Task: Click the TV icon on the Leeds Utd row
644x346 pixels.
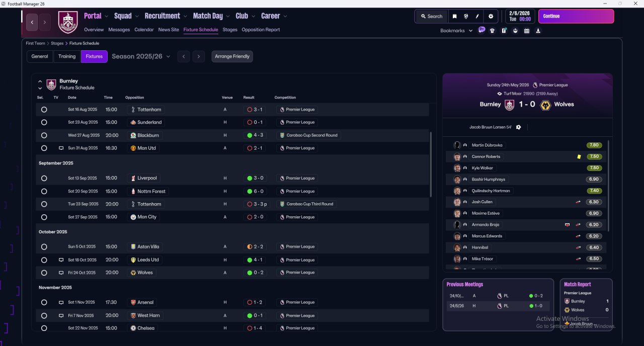Action: pos(61,260)
